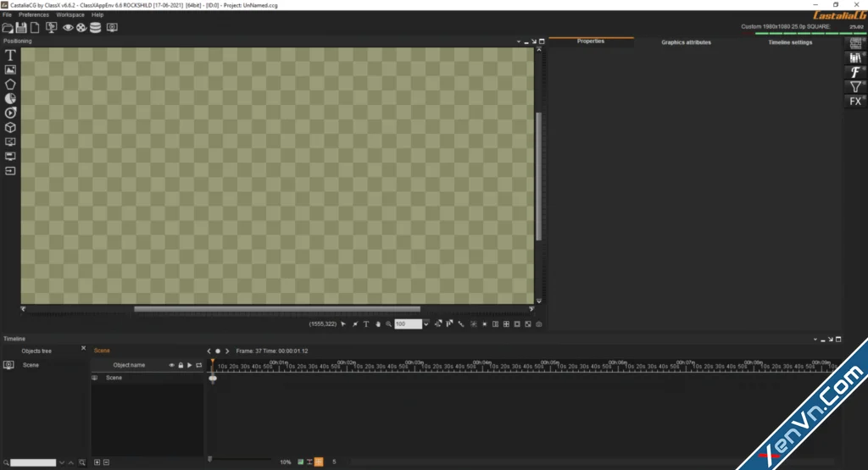Open the File menu

(7, 15)
